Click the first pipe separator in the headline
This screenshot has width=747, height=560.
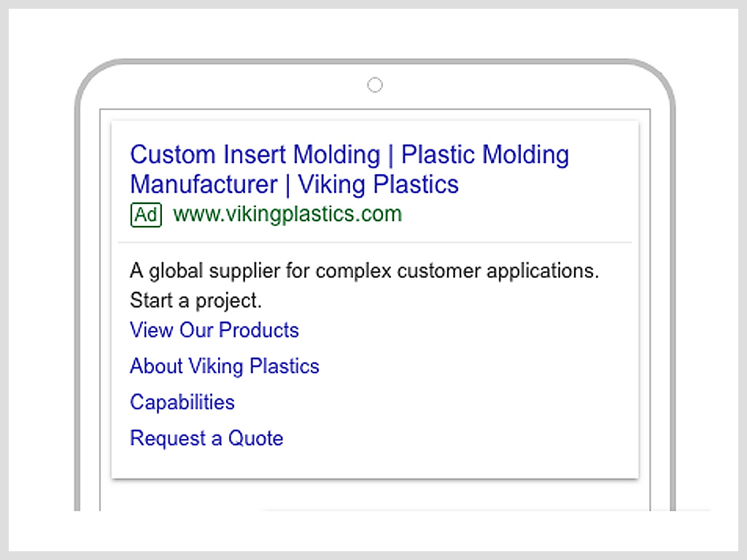[x=391, y=156]
